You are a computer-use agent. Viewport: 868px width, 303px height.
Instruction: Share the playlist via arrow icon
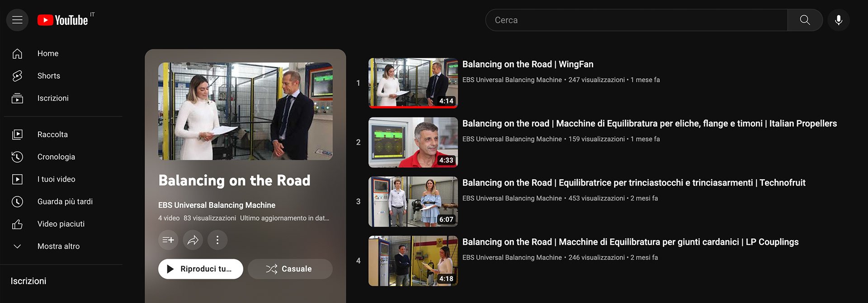pyautogui.click(x=193, y=240)
